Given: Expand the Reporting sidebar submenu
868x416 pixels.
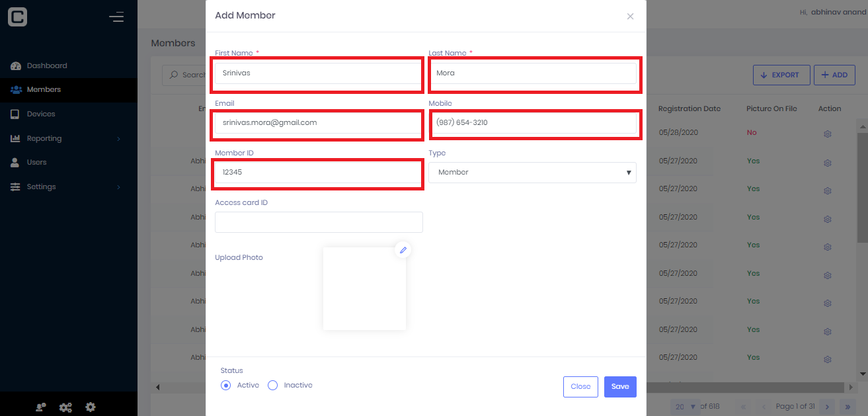Looking at the screenshot, I should coord(118,139).
